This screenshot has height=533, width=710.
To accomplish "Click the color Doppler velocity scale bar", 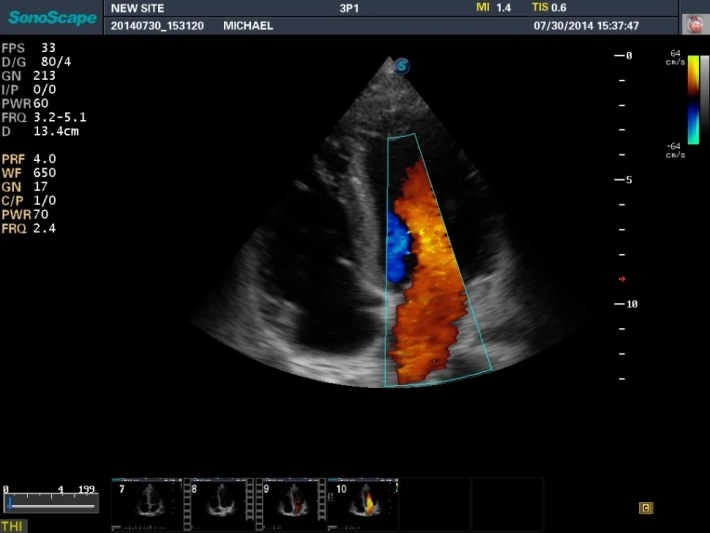I will 693,102.
